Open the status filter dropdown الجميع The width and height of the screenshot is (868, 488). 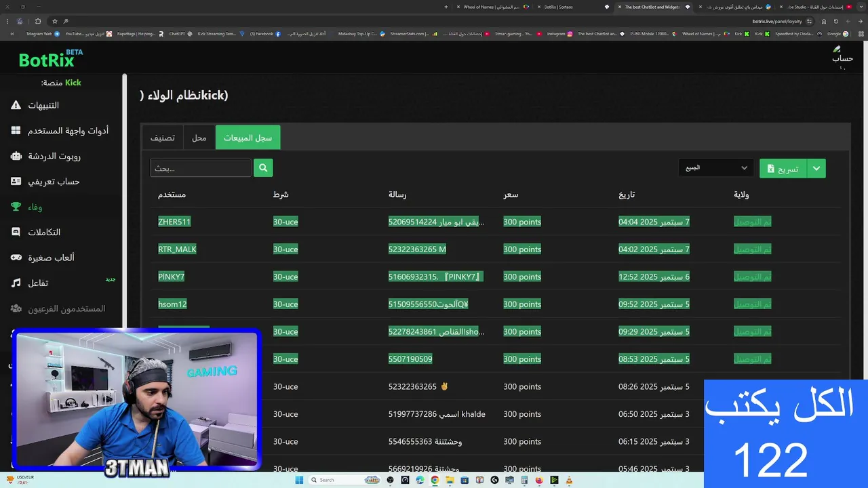pyautogui.click(x=716, y=167)
